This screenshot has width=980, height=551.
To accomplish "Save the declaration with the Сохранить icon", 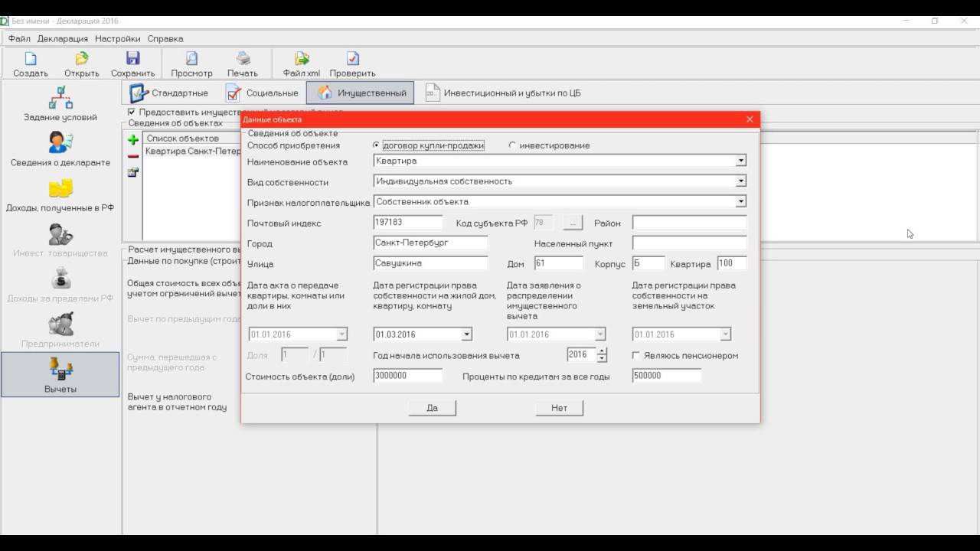I will pos(132,60).
